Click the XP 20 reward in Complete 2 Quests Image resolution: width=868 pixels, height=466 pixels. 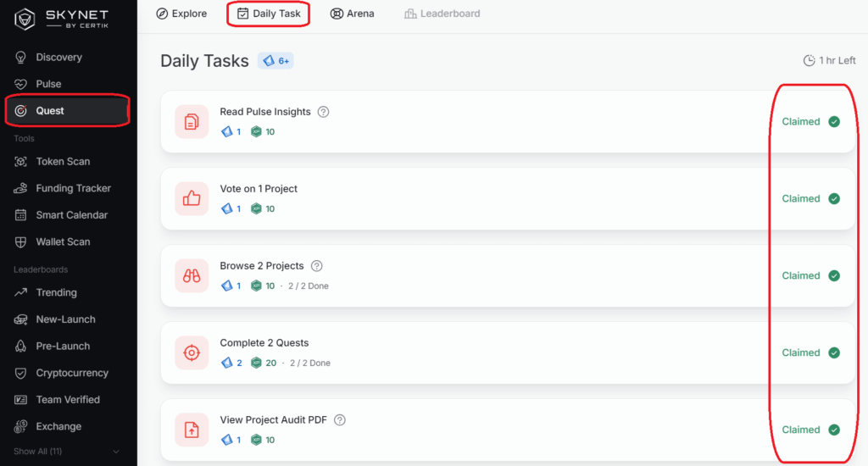pyautogui.click(x=264, y=363)
